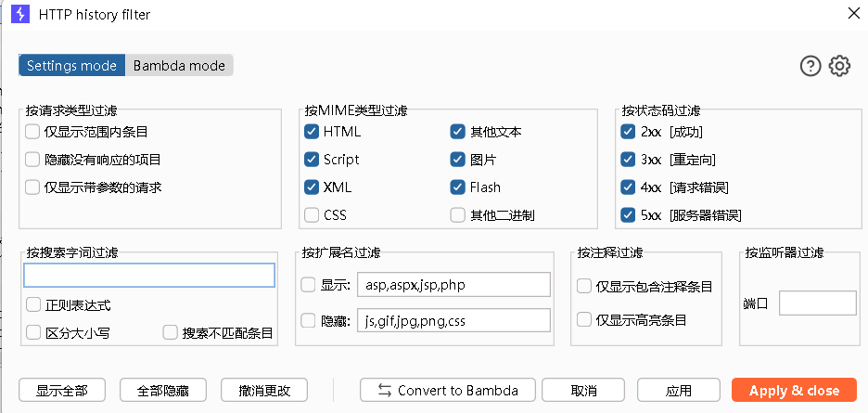868x413 pixels.
Task: Focus the search term input field
Action: click(149, 275)
